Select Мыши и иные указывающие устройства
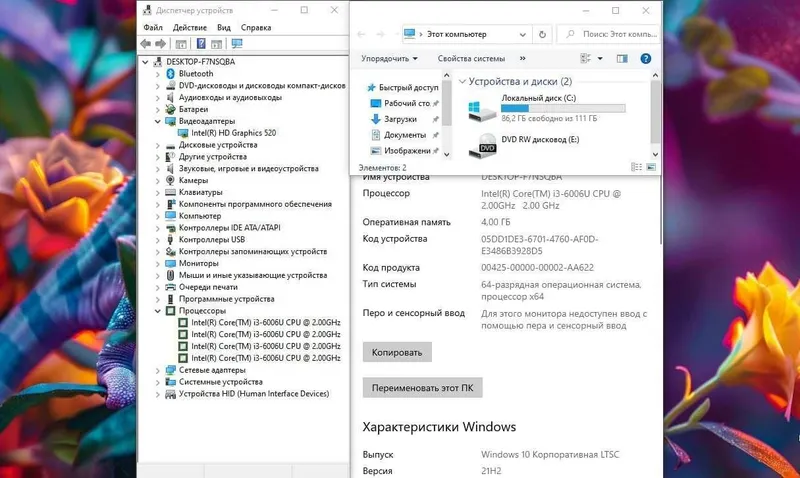This screenshot has height=478, width=800. click(246, 275)
